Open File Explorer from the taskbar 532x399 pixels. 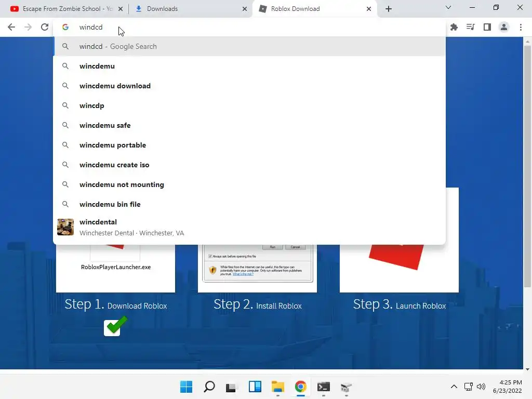tap(278, 387)
